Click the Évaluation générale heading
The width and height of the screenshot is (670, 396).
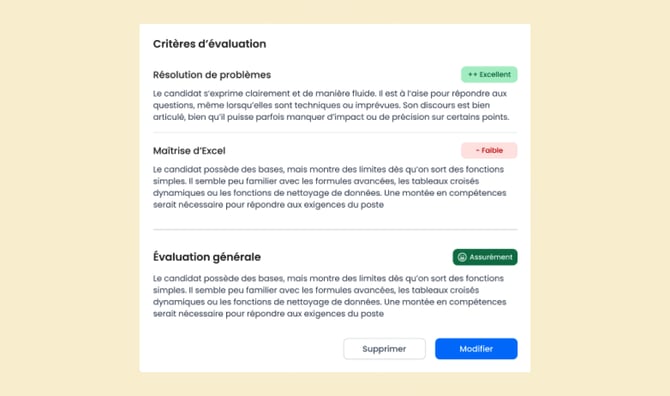pyautogui.click(x=207, y=257)
